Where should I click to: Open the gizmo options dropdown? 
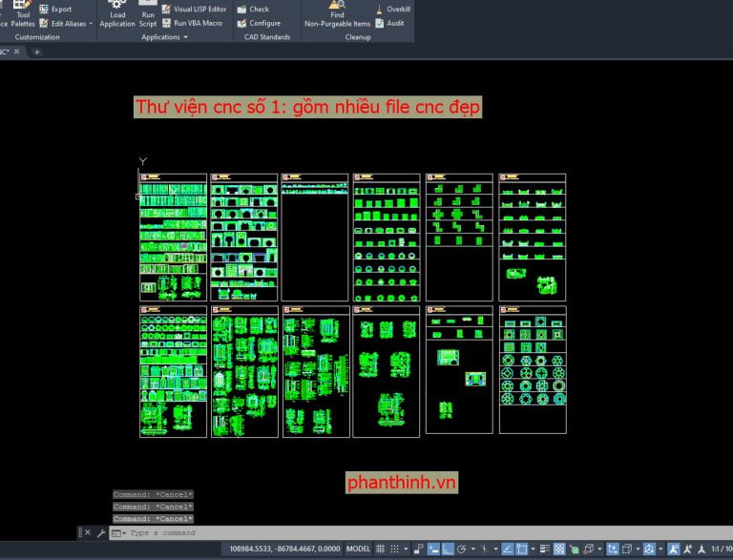(x=660, y=549)
